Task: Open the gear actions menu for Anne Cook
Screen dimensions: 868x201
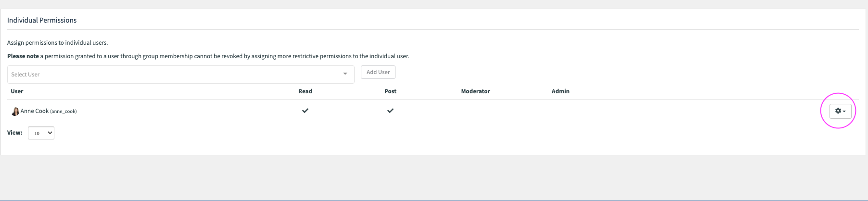Action: click(x=840, y=111)
